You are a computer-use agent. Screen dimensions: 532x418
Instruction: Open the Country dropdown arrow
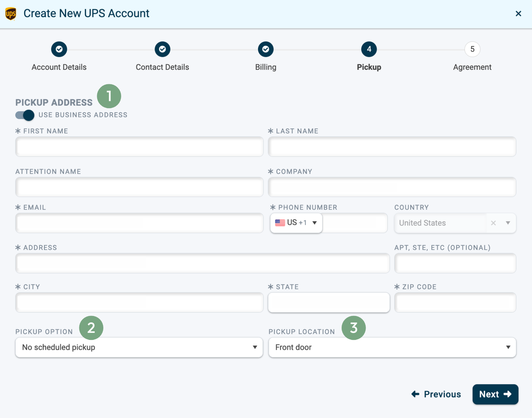click(507, 223)
